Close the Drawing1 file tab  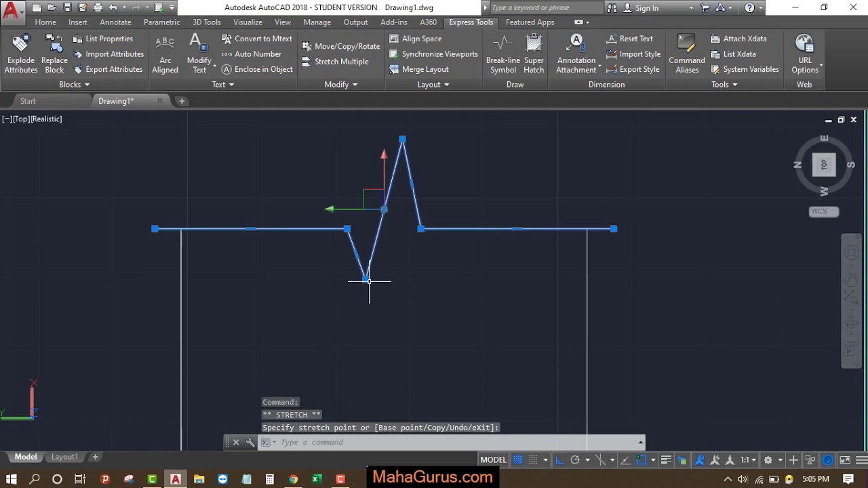click(x=160, y=101)
